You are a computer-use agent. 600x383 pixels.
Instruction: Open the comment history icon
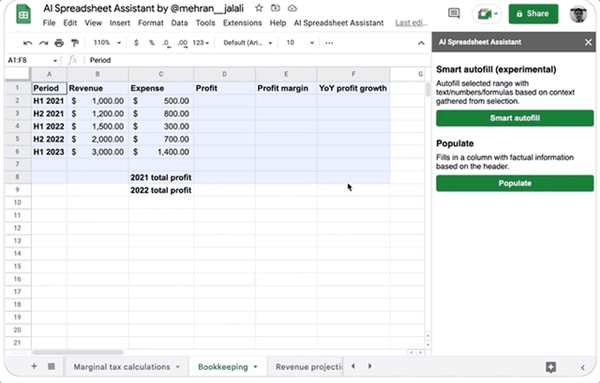click(454, 14)
